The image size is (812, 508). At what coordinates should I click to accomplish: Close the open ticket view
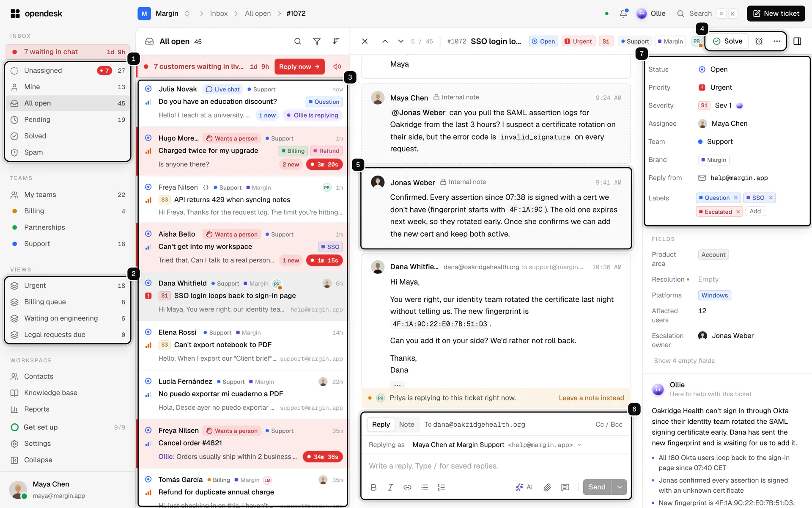[365, 41]
